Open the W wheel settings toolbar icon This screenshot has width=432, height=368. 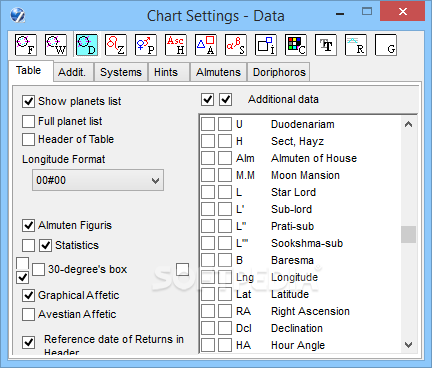click(56, 45)
